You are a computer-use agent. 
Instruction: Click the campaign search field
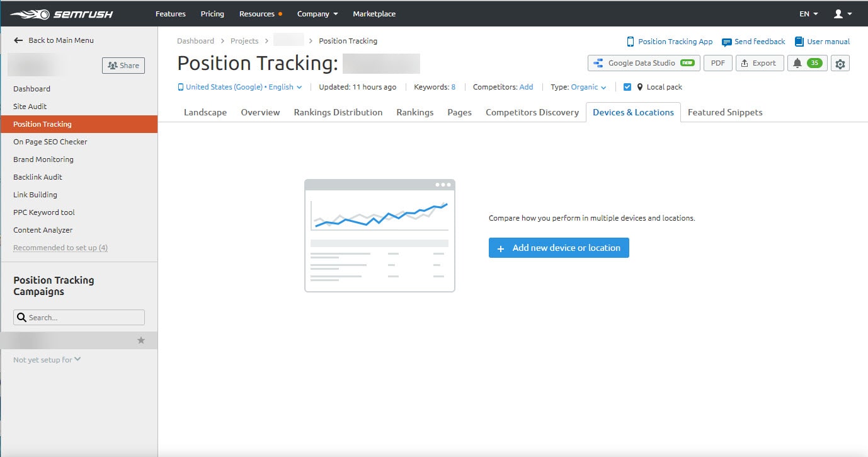[x=78, y=317]
